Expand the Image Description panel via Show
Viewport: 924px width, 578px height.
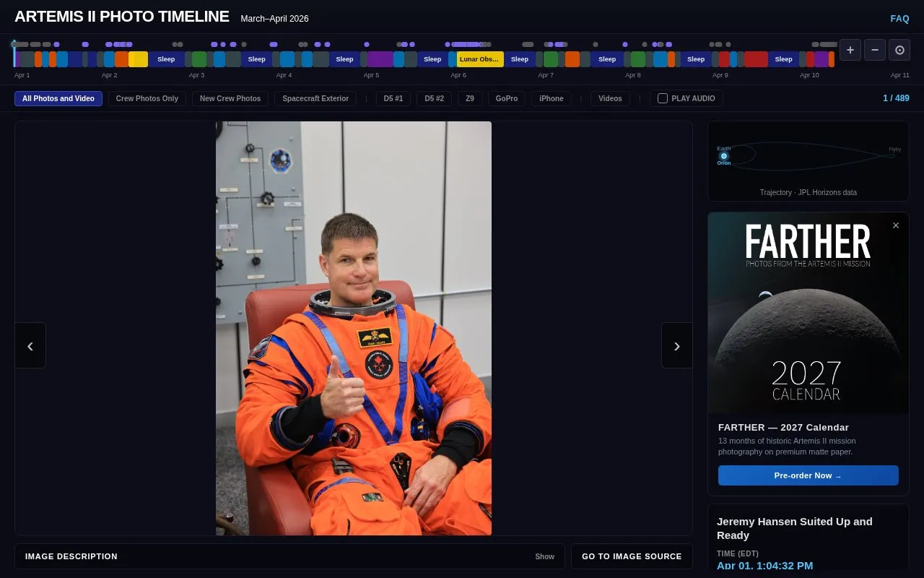pos(545,556)
